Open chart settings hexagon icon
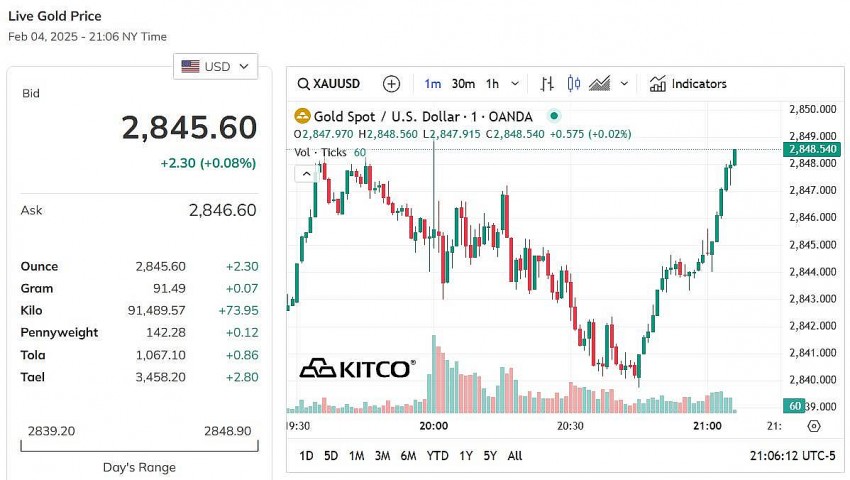 [x=813, y=426]
